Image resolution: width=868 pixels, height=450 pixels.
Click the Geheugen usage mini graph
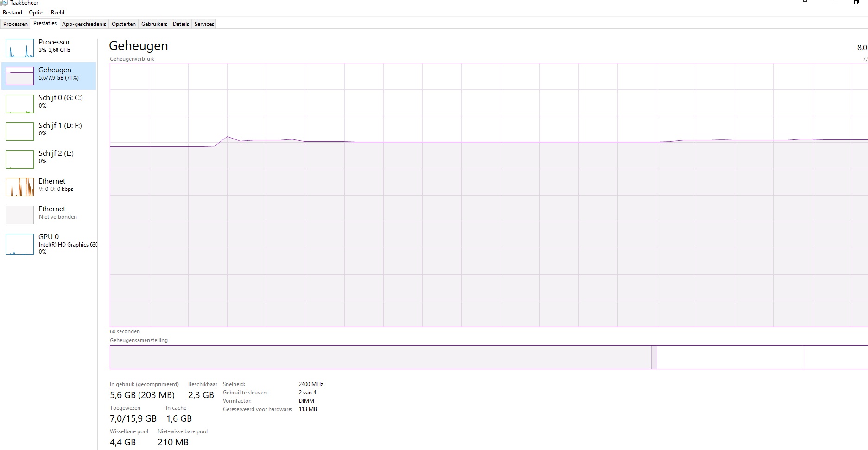(x=20, y=76)
